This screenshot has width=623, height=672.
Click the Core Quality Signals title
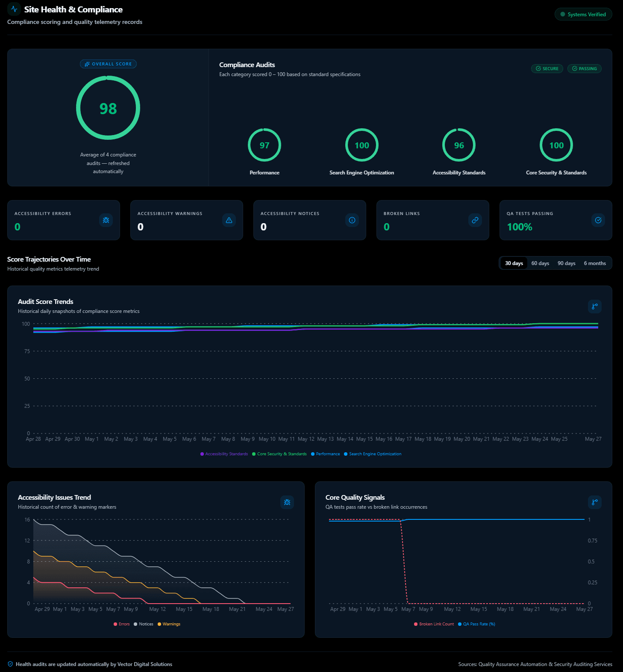click(355, 497)
